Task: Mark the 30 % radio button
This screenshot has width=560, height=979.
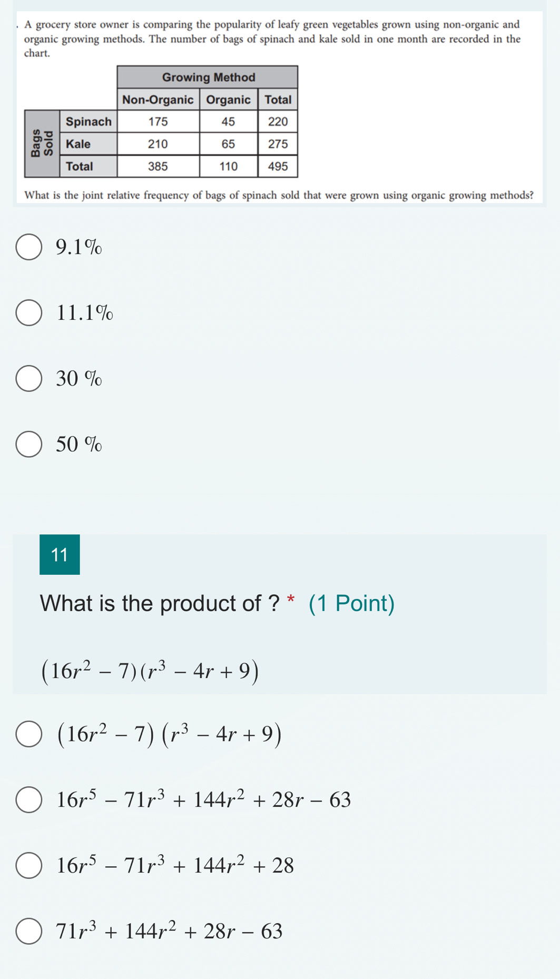Action: coord(28,378)
